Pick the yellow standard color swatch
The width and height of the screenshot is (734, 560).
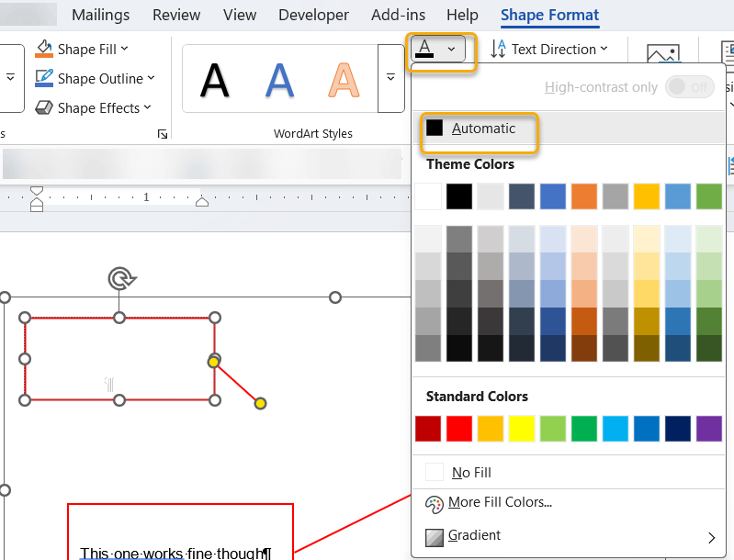pos(522,429)
